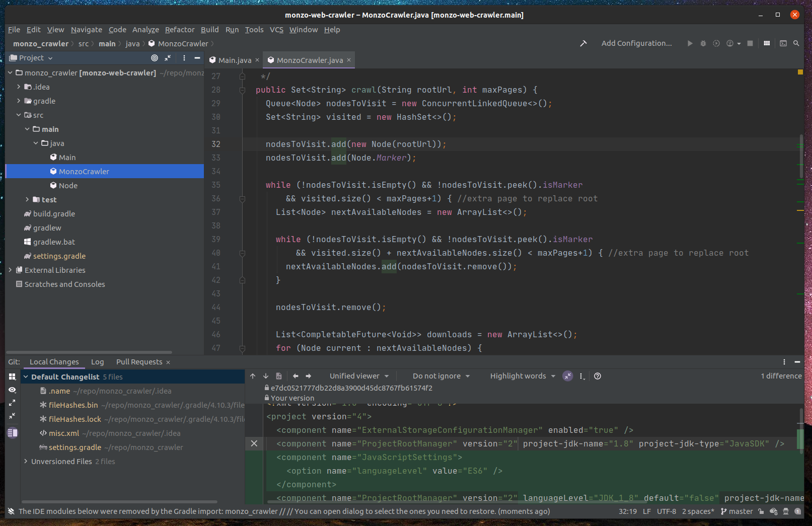
Task: Open diff viewer settings icon
Action: pos(582,376)
